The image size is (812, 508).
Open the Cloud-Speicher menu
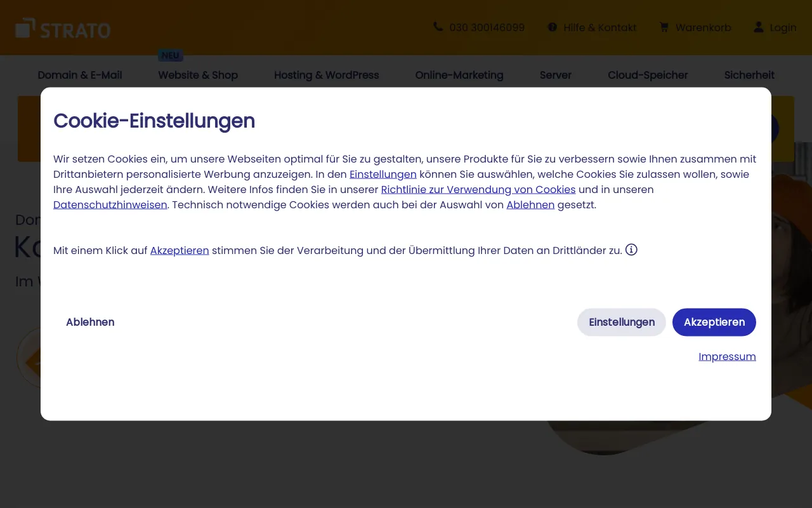pos(648,75)
